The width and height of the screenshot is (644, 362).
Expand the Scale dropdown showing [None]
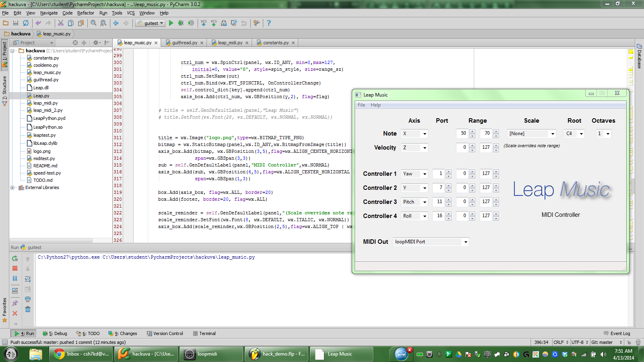click(x=531, y=134)
